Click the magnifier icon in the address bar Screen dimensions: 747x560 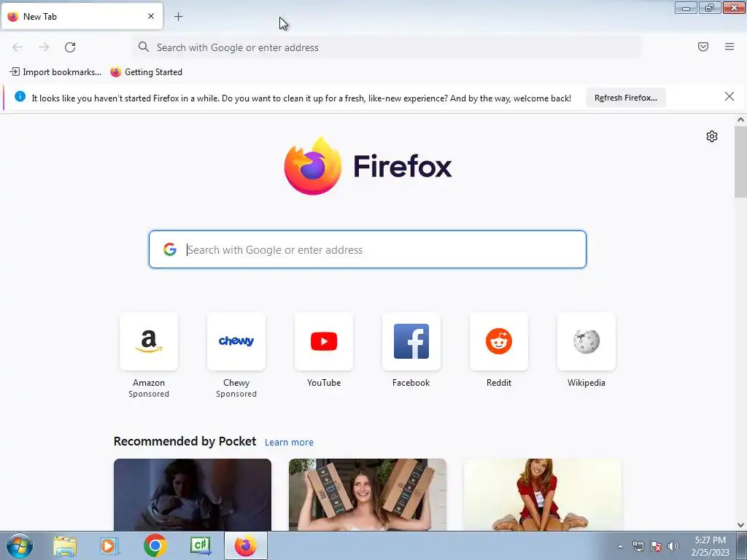coord(144,47)
